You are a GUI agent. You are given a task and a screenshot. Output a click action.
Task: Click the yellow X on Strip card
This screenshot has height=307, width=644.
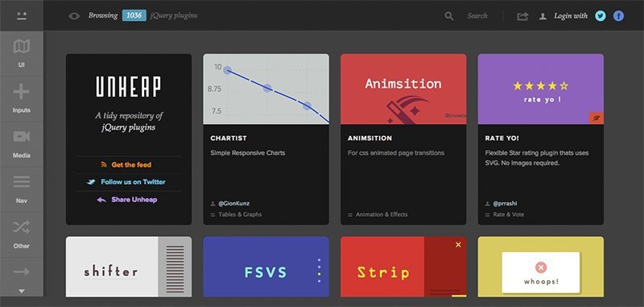pyautogui.click(x=458, y=244)
